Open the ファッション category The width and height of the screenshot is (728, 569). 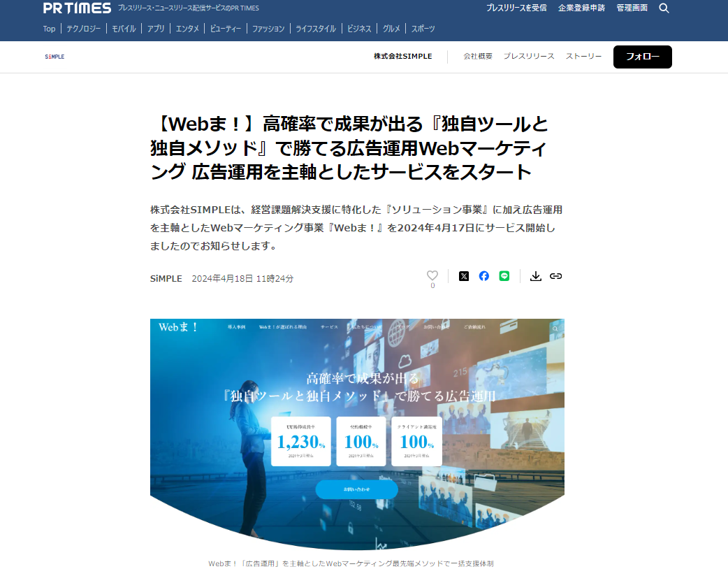point(268,29)
